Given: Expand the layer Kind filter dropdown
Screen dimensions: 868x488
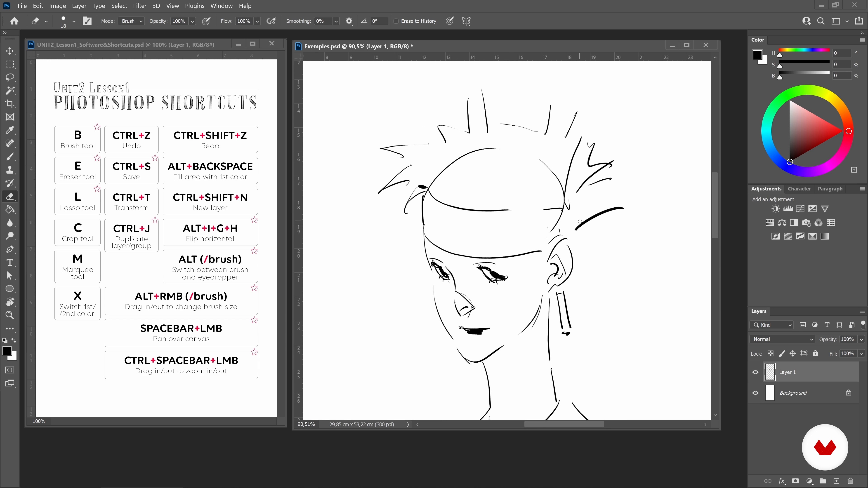Looking at the screenshot, I should (772, 325).
